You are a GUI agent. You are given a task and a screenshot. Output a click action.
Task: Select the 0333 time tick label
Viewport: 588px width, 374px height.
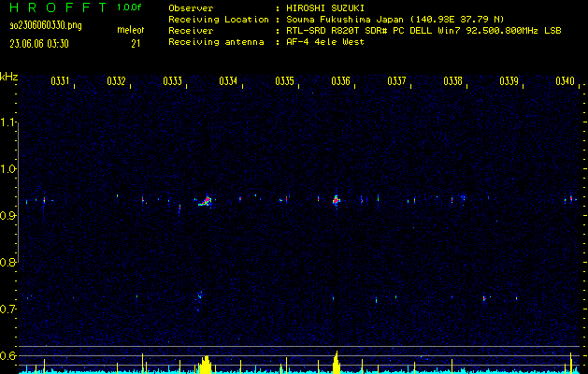172,82
